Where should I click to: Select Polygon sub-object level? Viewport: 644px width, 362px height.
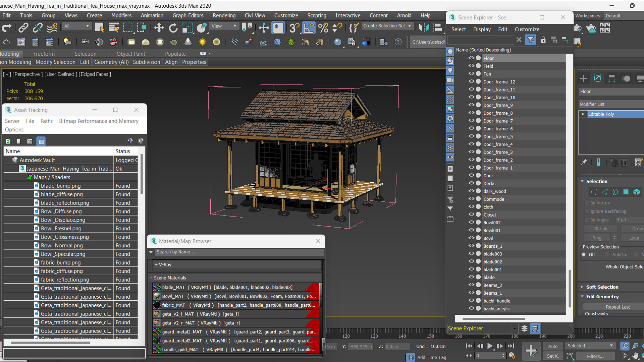coord(626,192)
